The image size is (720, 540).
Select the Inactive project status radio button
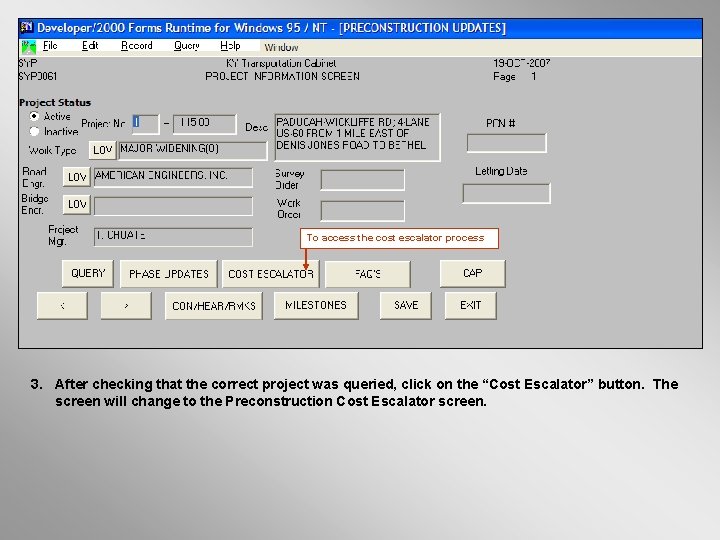pos(34,131)
